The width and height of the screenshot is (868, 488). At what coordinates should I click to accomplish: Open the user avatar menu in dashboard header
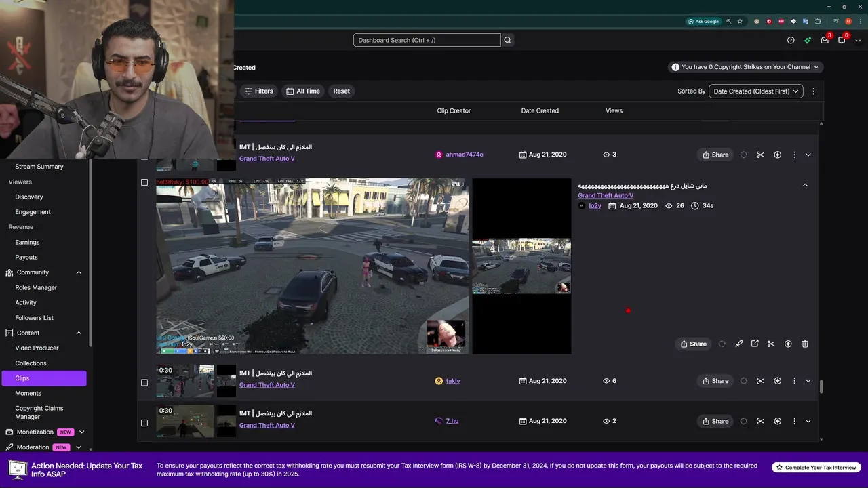(859, 40)
